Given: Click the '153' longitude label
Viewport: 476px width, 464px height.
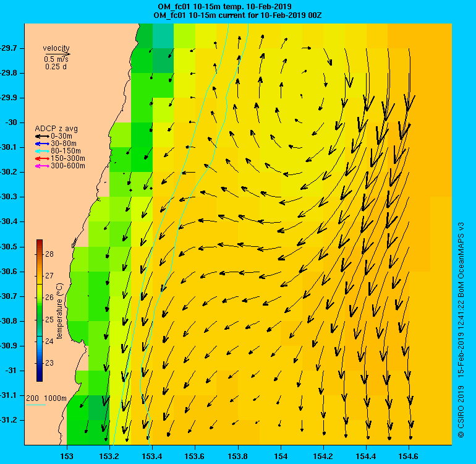Looking at the screenshot, I should click(x=67, y=456).
